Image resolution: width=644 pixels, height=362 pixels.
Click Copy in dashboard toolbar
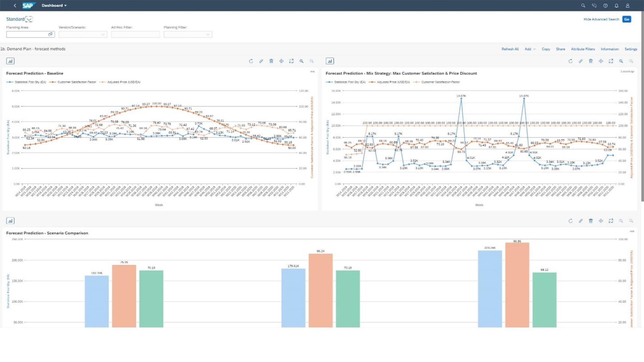click(x=546, y=49)
